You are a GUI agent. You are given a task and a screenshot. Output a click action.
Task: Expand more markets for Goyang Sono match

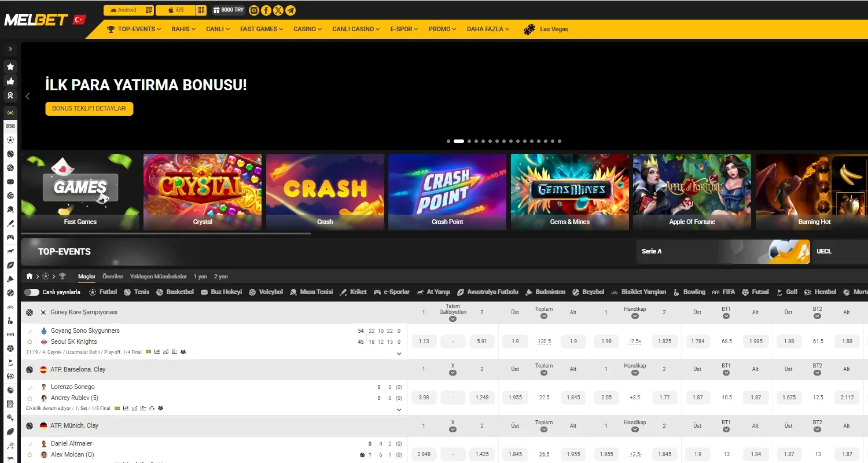coord(399,353)
